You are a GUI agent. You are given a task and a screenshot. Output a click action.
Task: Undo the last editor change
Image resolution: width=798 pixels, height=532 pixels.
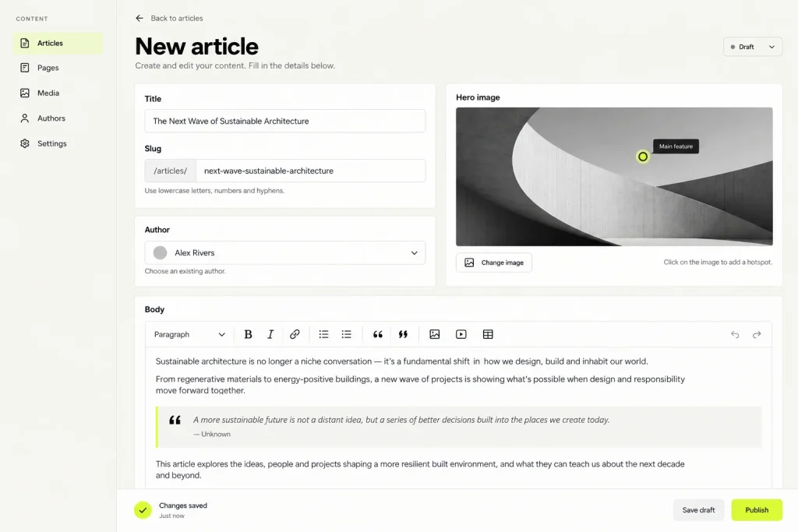tap(735, 334)
